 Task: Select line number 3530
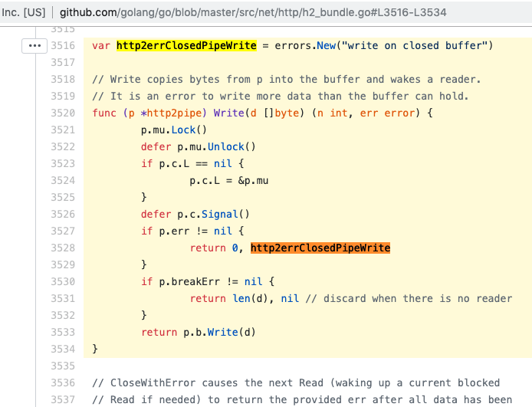[x=63, y=281]
